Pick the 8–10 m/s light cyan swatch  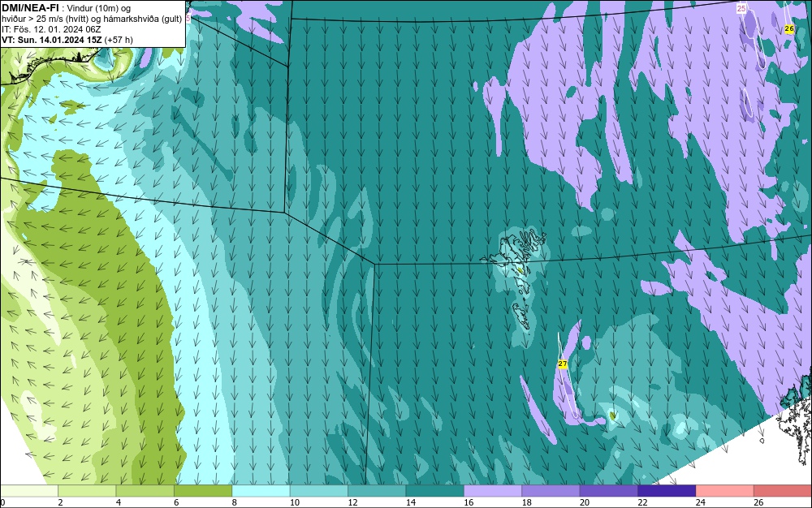click(261, 491)
